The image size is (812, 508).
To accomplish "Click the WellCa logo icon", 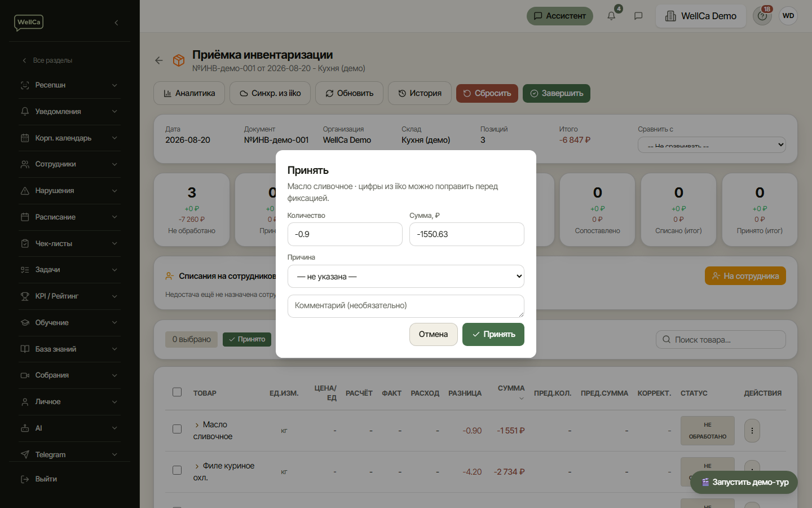I will point(29,23).
